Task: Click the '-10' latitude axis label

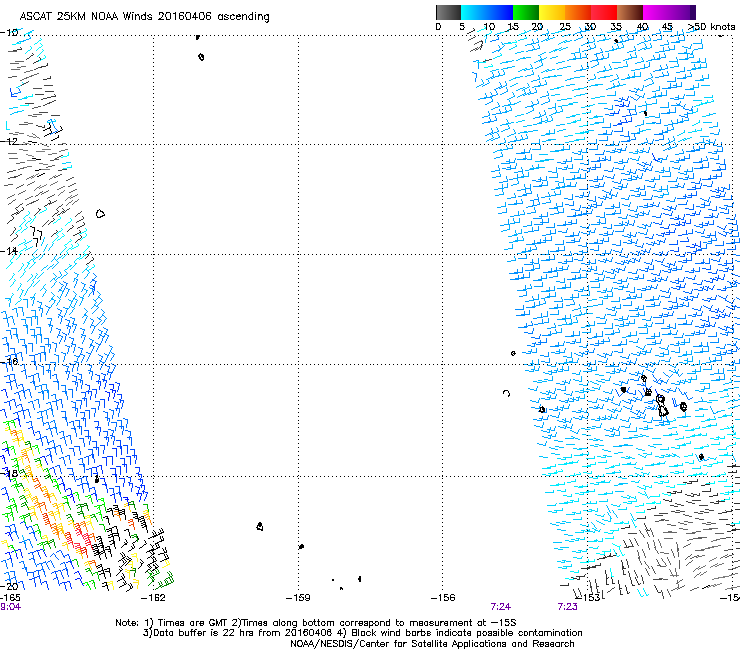Action: tap(9, 33)
